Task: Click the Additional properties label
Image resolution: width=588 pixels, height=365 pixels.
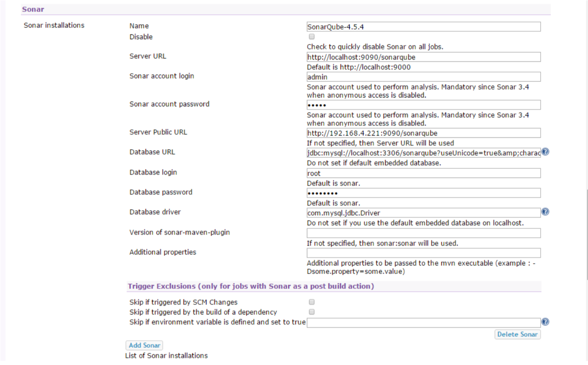Action: point(163,252)
